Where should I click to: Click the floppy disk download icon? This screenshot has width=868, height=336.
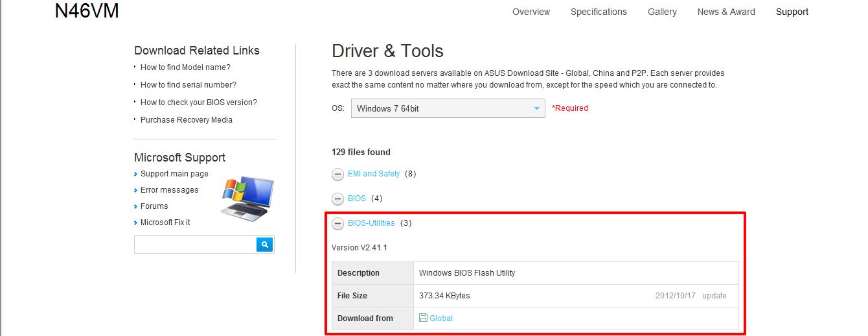click(x=423, y=318)
